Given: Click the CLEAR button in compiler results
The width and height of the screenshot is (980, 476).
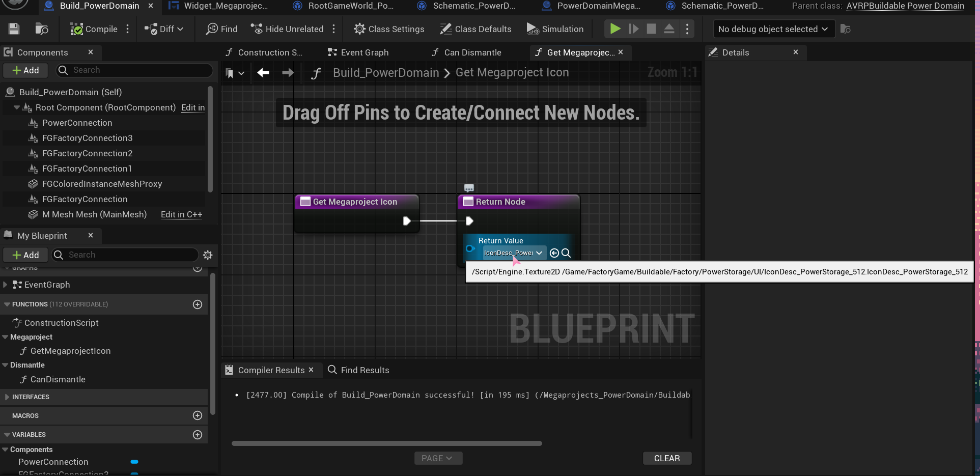Looking at the screenshot, I should [x=667, y=458].
